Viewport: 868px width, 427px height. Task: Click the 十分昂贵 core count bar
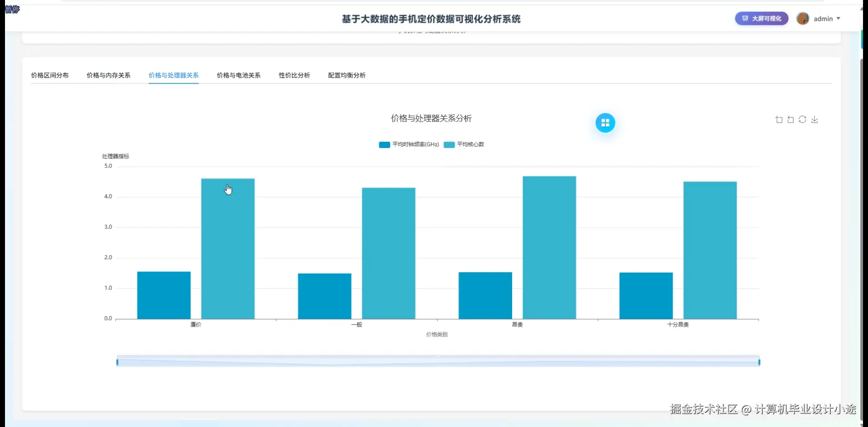click(710, 250)
